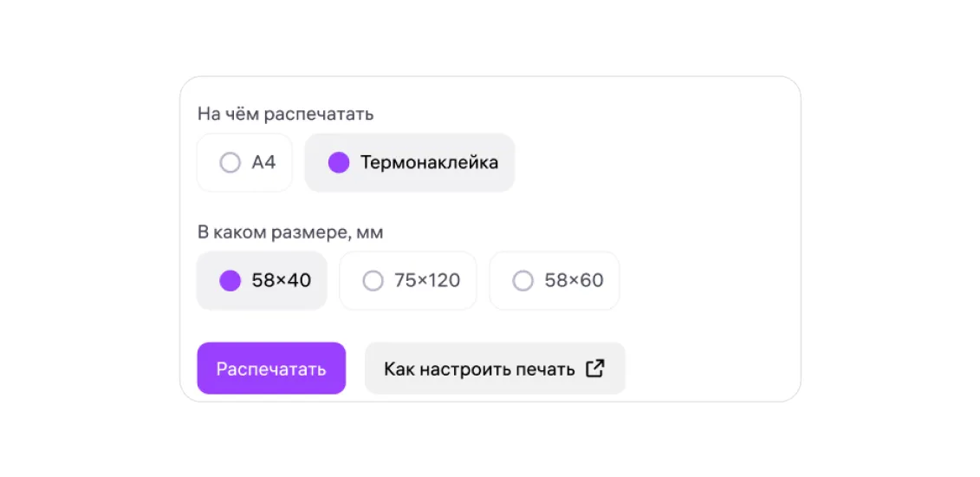Click the В каком размере, мм heading
The image size is (980, 477).
click(x=290, y=232)
